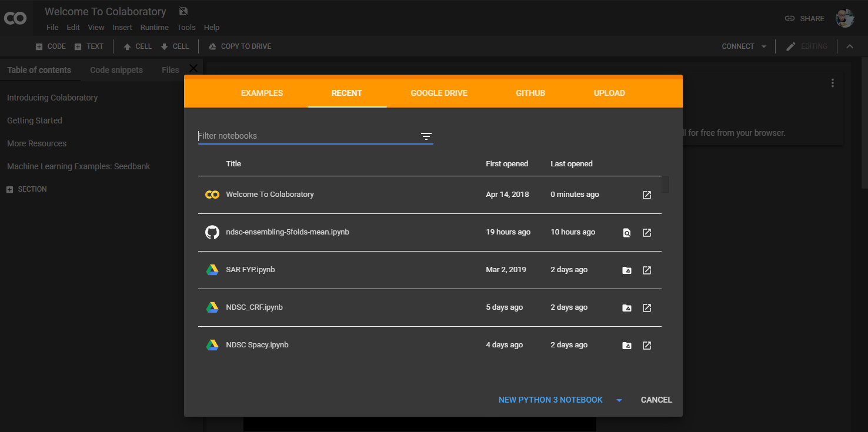Viewport: 868px width, 432px height.
Task: Click NEW PYTHON 3 NOTEBOOK
Action: click(550, 400)
